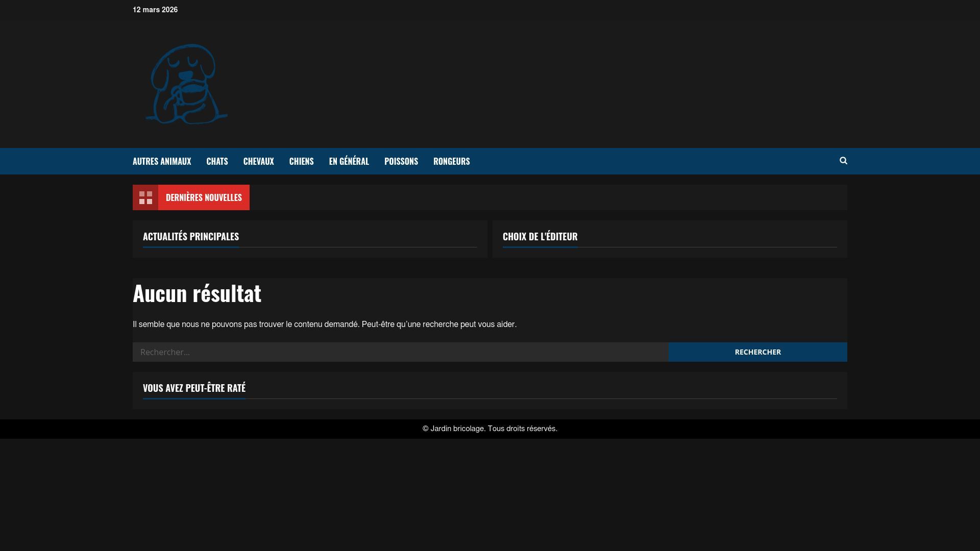Focus the Rechercher… search field

click(401, 352)
